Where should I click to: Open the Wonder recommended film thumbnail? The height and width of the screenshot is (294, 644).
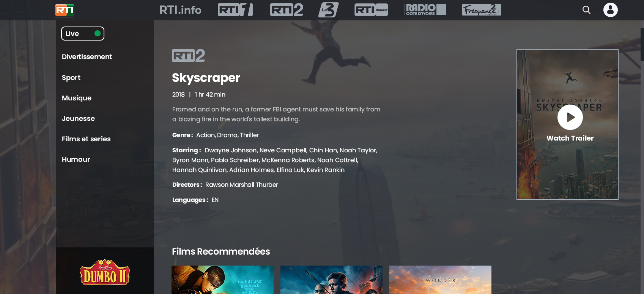click(440, 280)
